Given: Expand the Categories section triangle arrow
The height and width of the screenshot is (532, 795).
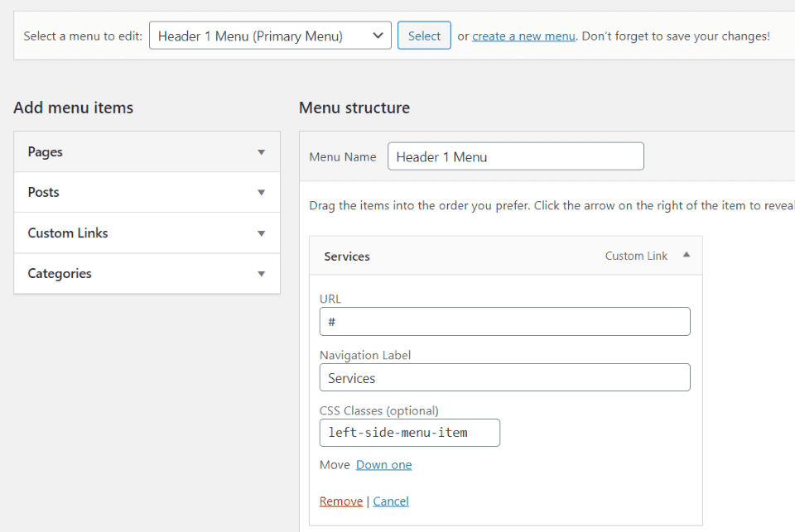Looking at the screenshot, I should click(261, 274).
